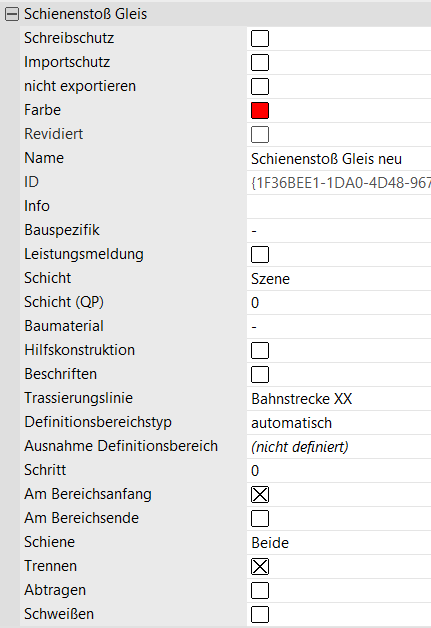Image resolution: width=431 pixels, height=628 pixels.
Task: Check the Hilfskonstruktion checkbox
Action: (x=260, y=350)
